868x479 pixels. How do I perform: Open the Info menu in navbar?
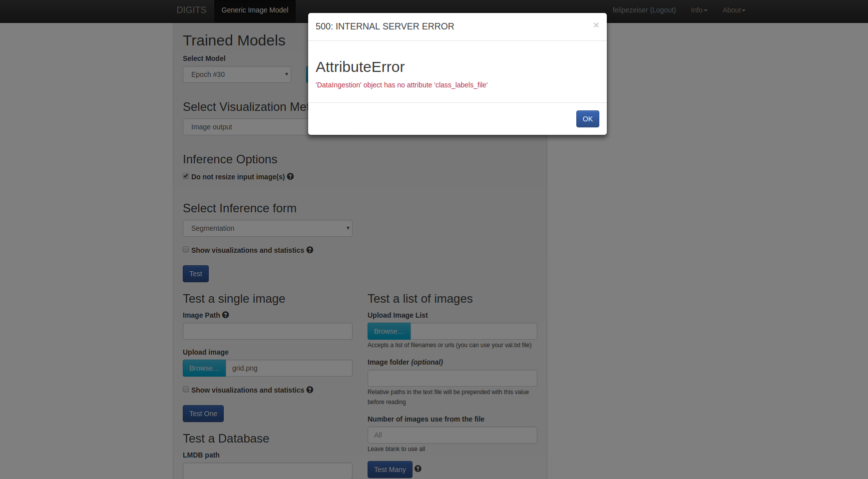[699, 10]
